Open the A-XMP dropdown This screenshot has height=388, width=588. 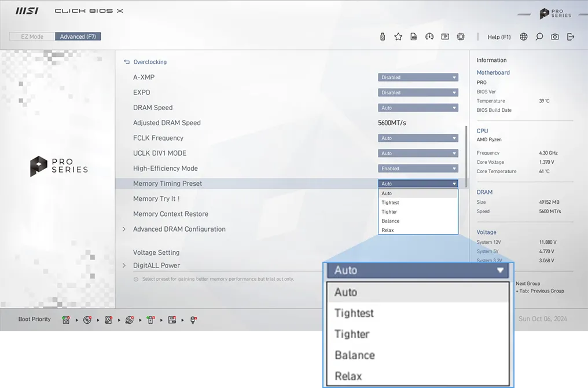418,77
